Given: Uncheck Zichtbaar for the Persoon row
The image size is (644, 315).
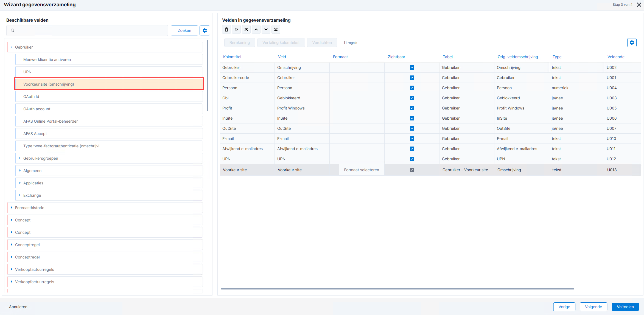Looking at the screenshot, I should click(x=412, y=88).
